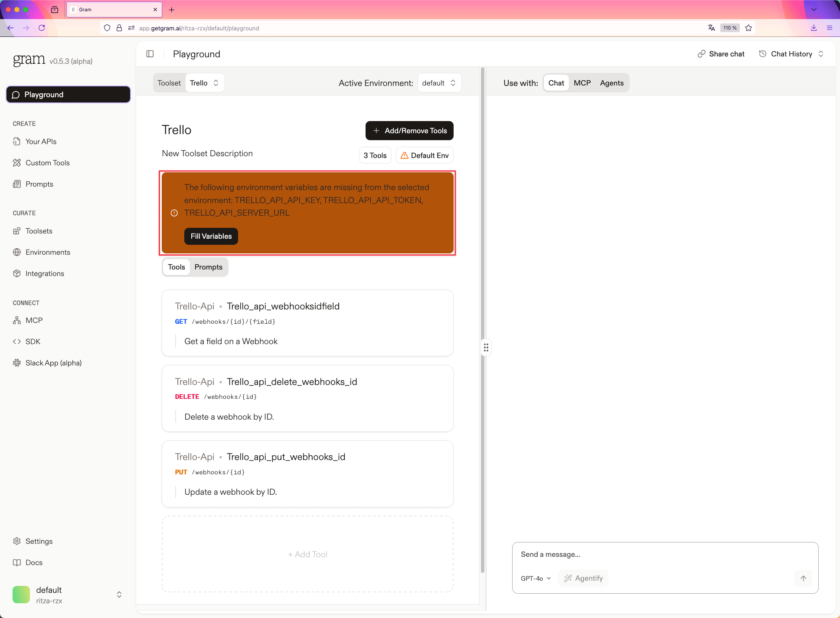Open browser hamburger menu

pyautogui.click(x=830, y=28)
